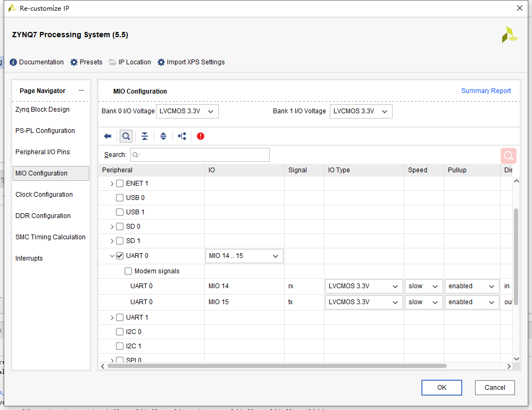The image size is (532, 410).
Task: Click the scroll down arrow
Action: [517, 359]
